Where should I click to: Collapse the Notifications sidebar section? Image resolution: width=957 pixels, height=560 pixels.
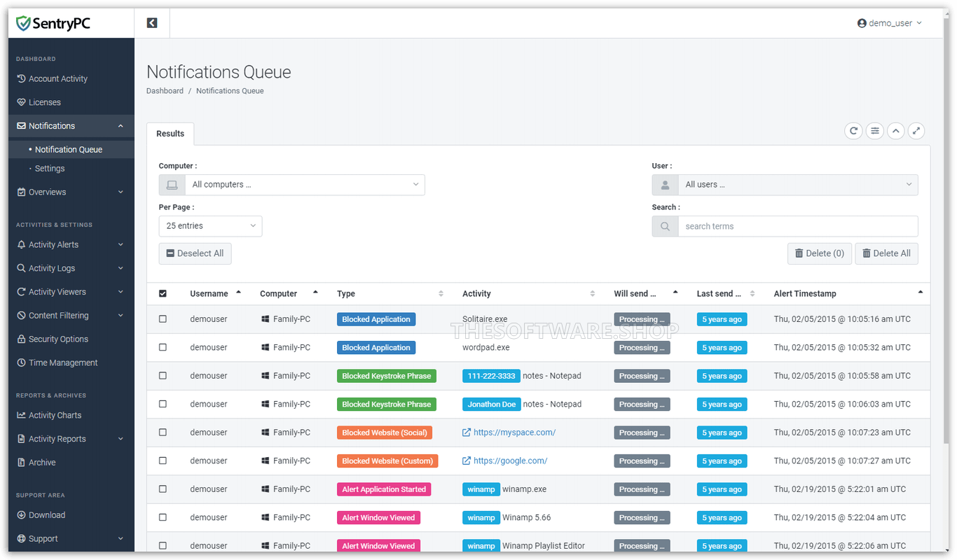(x=71, y=126)
